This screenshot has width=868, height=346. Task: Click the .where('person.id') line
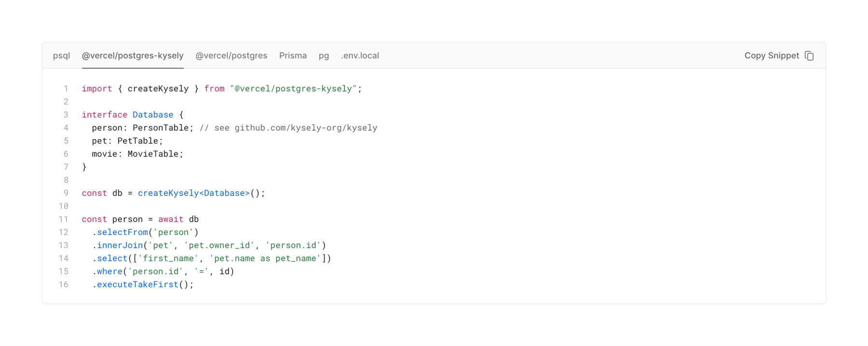[x=163, y=271]
